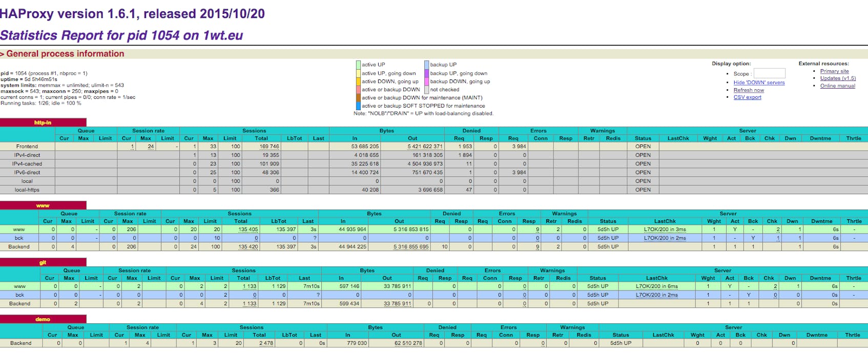Click the General process information heading

(65, 54)
